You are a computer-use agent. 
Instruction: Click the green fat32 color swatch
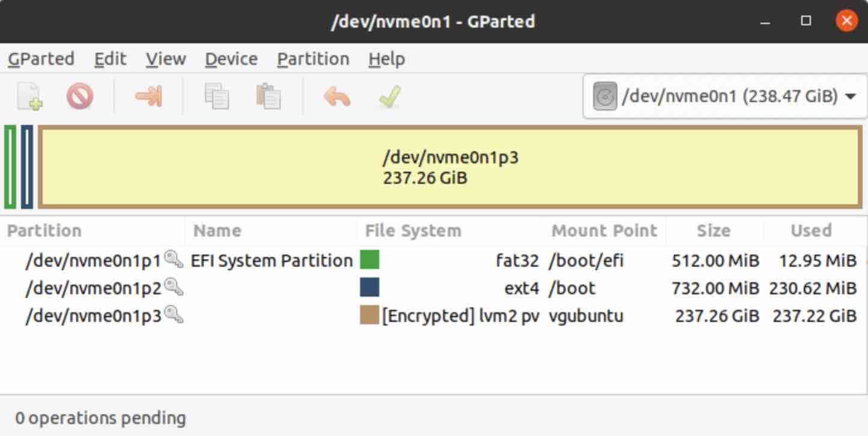tap(370, 260)
